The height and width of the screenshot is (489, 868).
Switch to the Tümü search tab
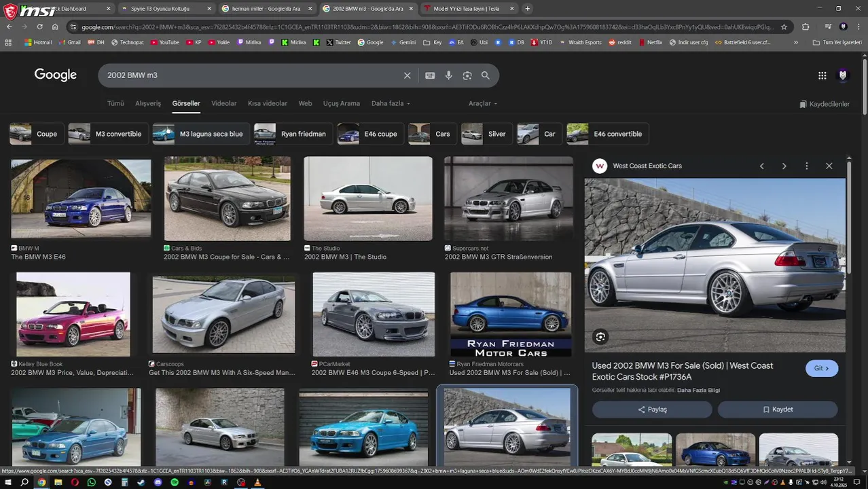(115, 103)
